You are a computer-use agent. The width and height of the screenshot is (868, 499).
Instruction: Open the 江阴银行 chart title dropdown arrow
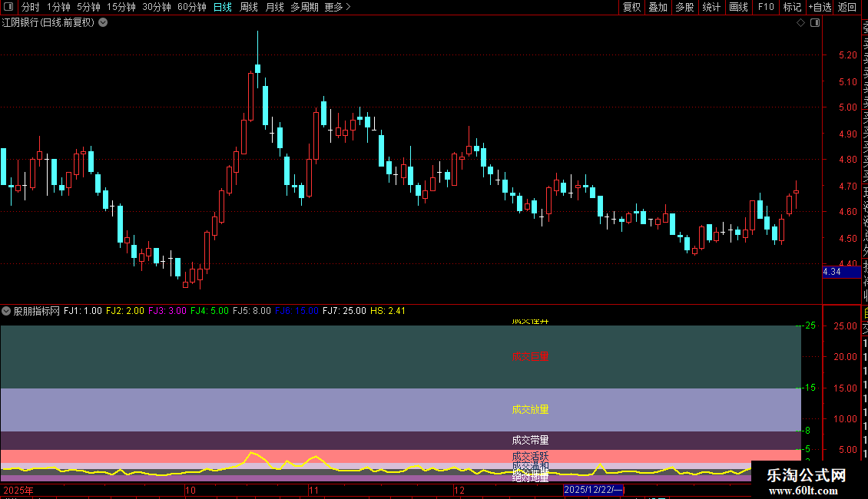(x=103, y=23)
